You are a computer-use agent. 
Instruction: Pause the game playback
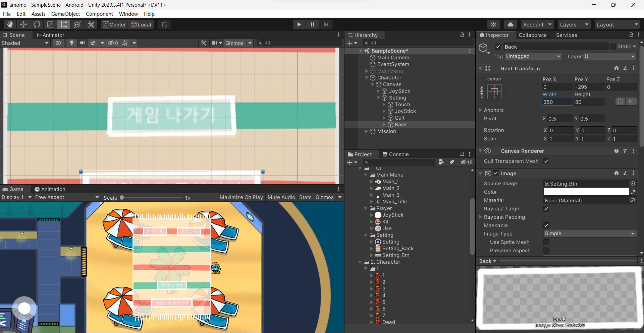point(312,24)
